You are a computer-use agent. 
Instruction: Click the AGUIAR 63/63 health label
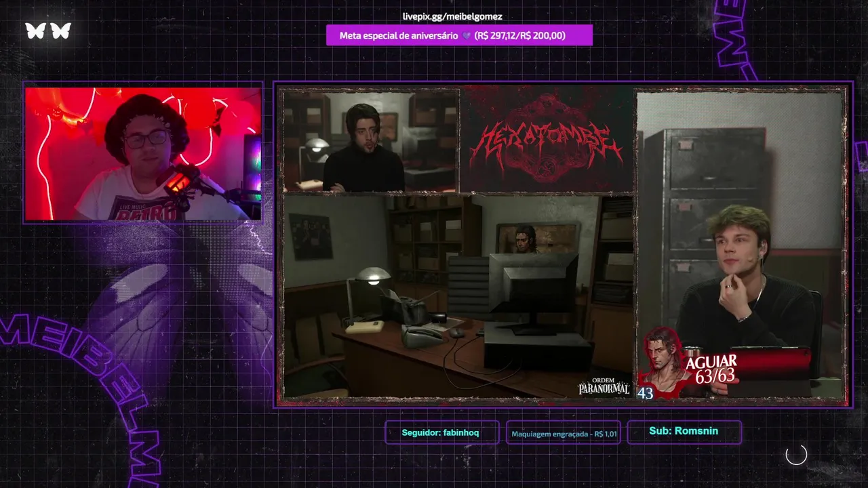tap(711, 369)
